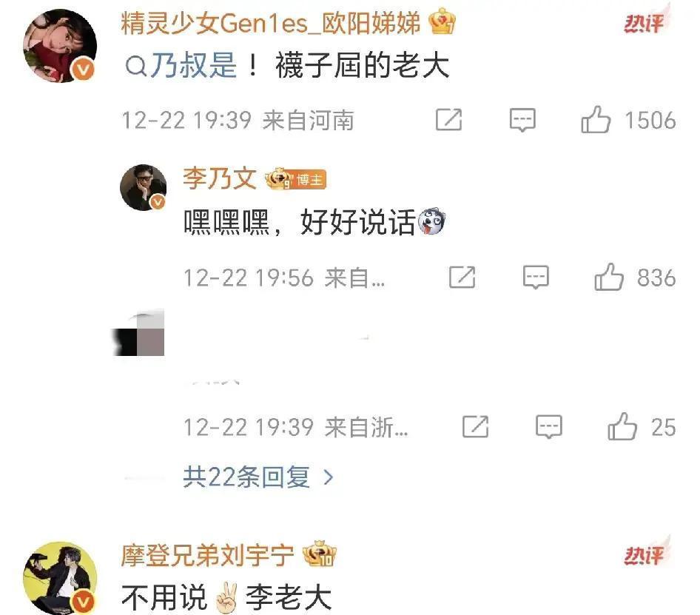Tap the search magnifier before 乃叔是

[x=135, y=67]
